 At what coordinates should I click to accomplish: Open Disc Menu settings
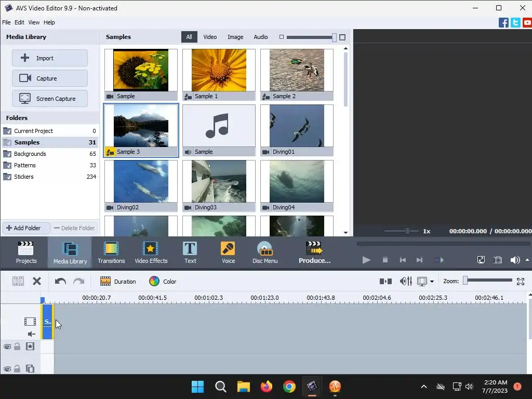265,252
